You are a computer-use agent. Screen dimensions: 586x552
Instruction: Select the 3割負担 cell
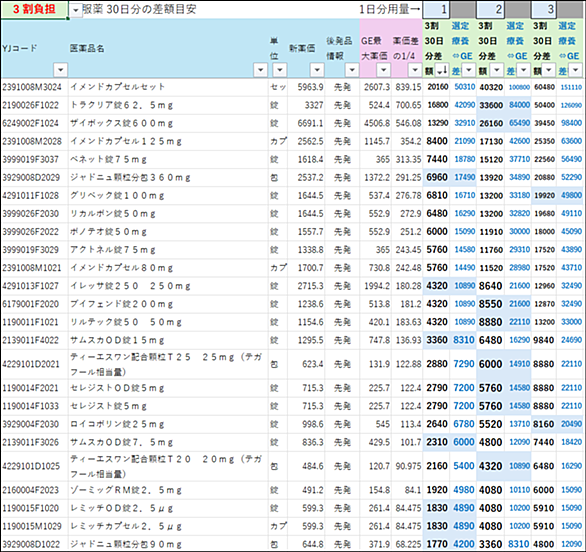[35, 9]
